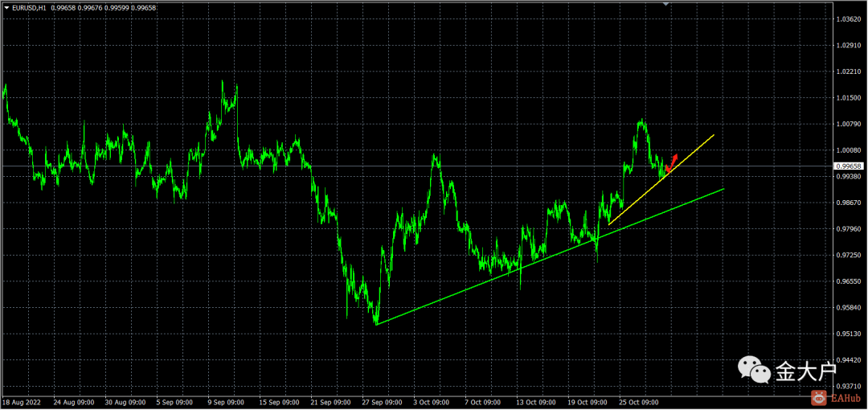Click the EAHub logo icon

click(x=818, y=397)
